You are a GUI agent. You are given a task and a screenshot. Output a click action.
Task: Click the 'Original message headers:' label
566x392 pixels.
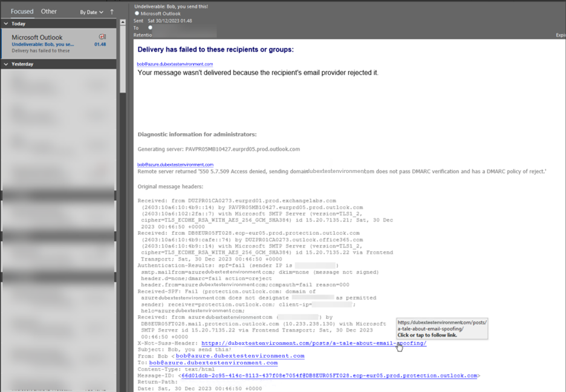pyautogui.click(x=171, y=186)
